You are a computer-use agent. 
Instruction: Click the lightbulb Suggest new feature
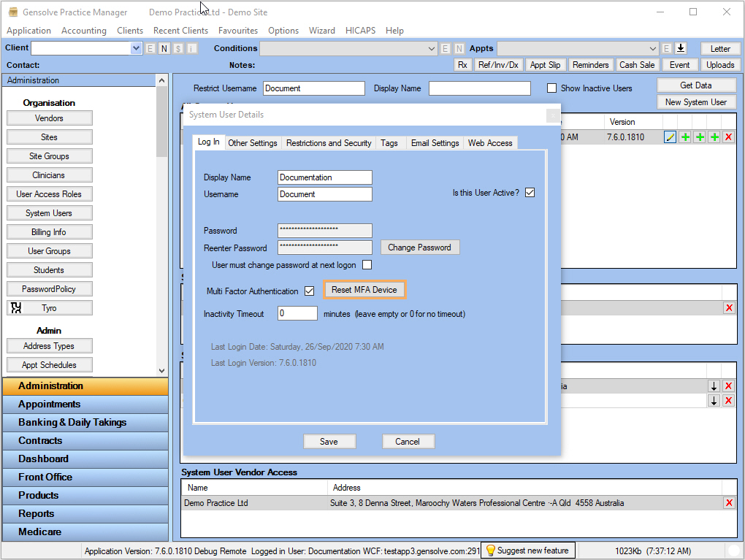(x=529, y=551)
